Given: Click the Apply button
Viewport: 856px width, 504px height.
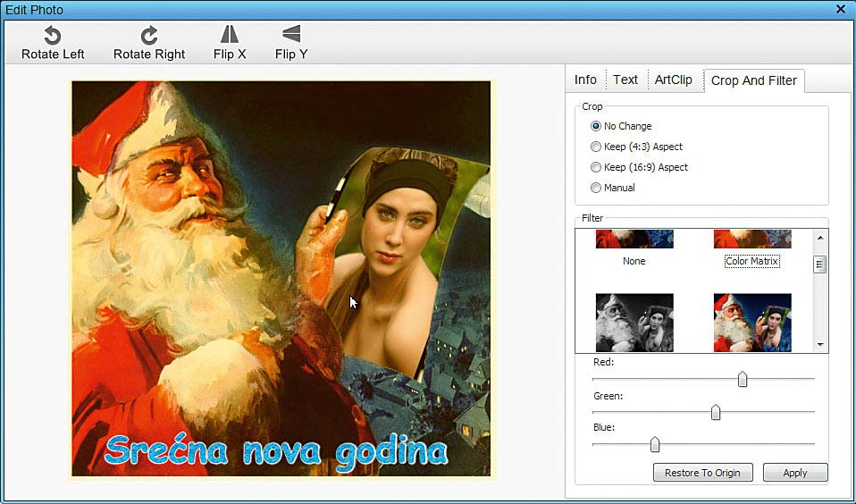Looking at the screenshot, I should [795, 473].
